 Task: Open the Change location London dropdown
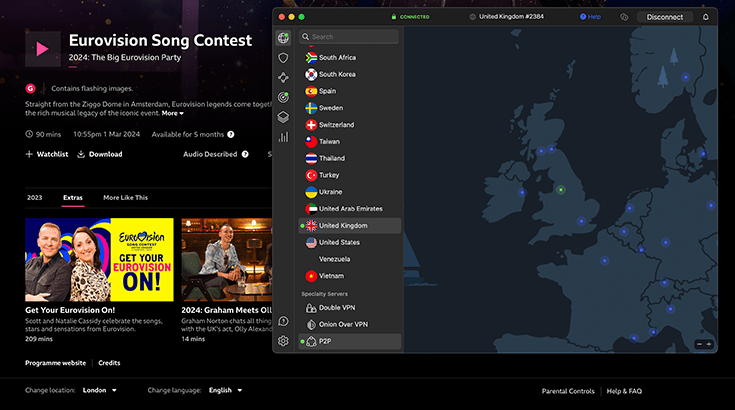click(x=99, y=390)
